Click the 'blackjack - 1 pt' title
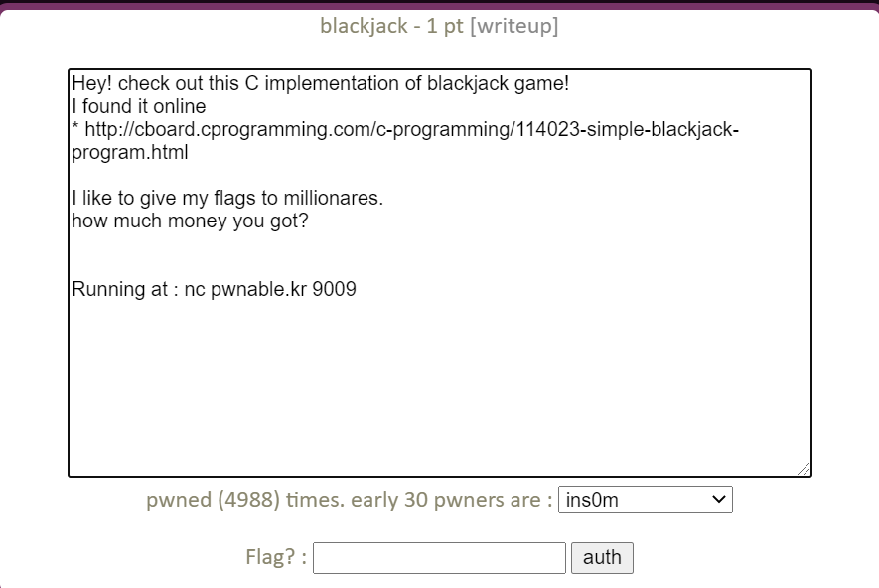The height and width of the screenshot is (588, 879). point(392,26)
